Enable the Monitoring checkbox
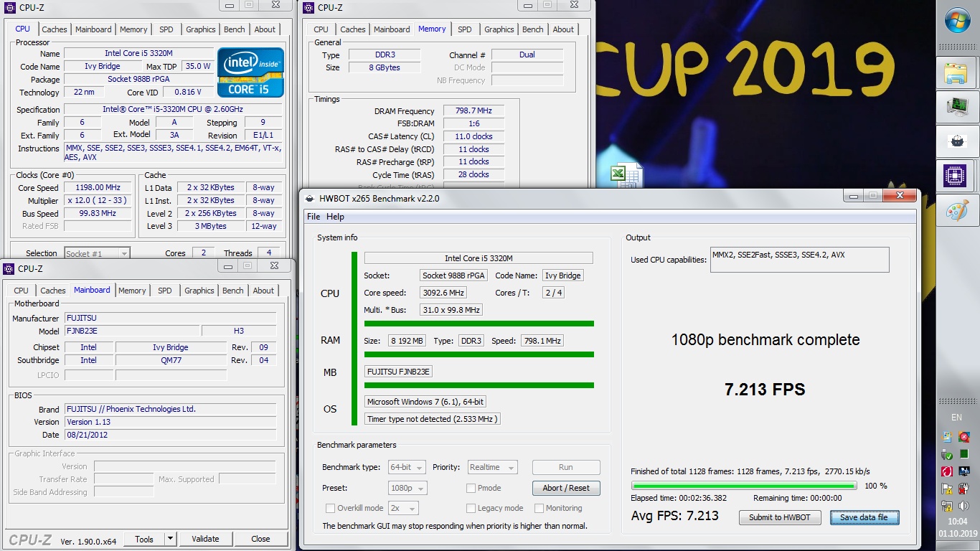 pyautogui.click(x=539, y=508)
